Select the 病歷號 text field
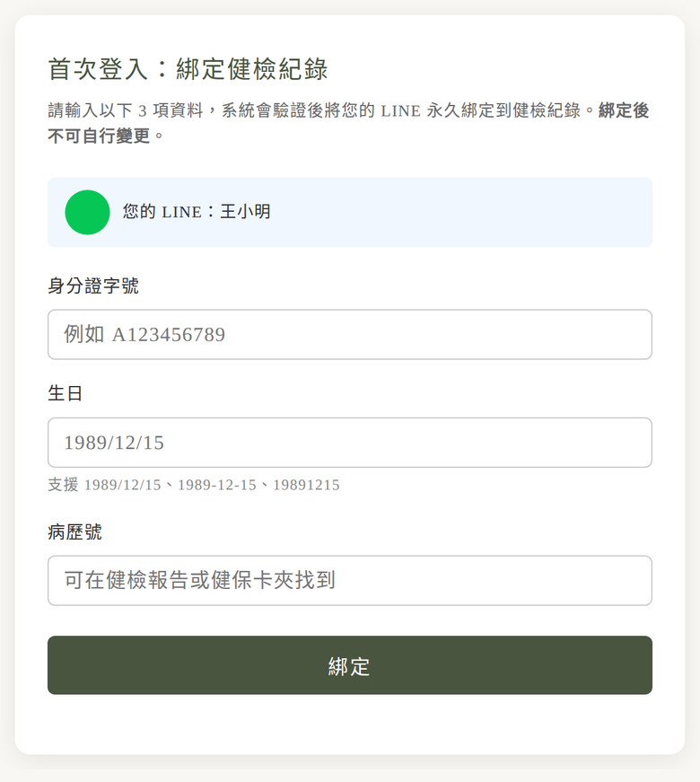This screenshot has width=700, height=782. click(349, 581)
